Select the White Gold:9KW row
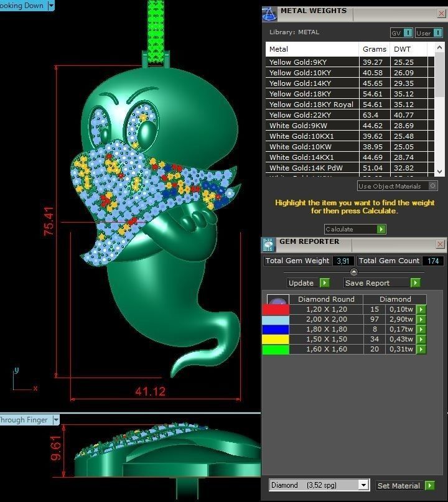 350,126
